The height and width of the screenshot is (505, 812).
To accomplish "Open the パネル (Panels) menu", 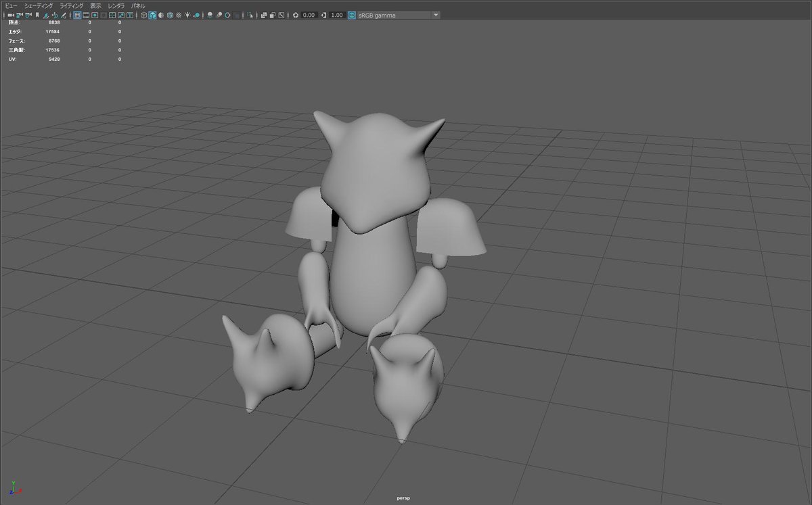I will click(138, 5).
